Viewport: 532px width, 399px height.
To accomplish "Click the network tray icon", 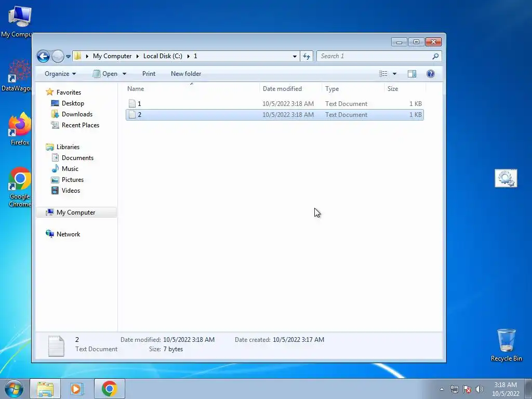I will [454, 389].
